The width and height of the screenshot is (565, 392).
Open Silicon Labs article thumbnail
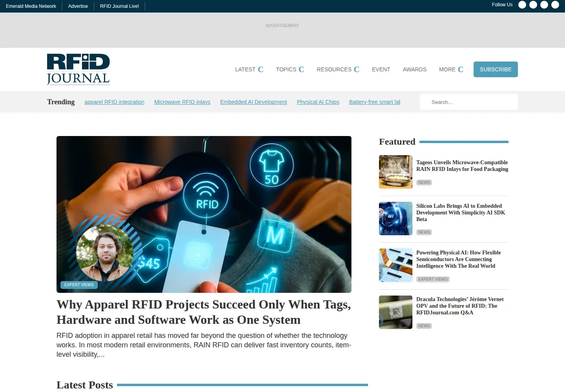[x=395, y=218]
